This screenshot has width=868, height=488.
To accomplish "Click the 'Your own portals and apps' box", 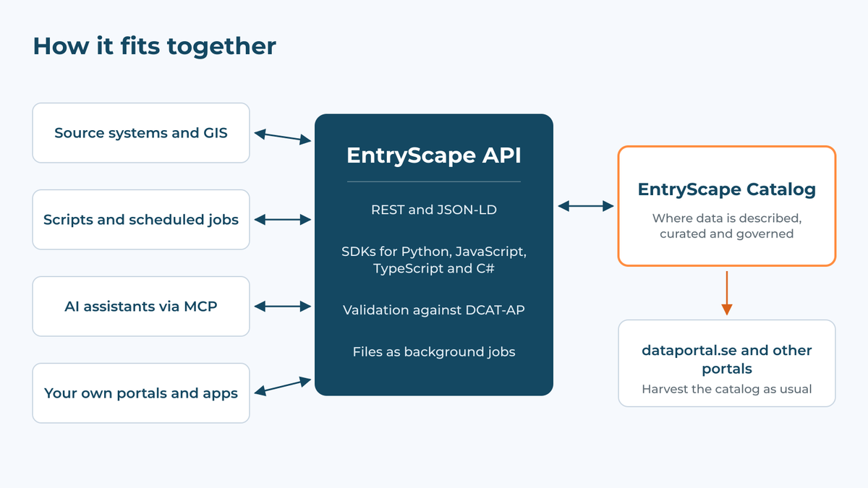I will click(x=141, y=393).
